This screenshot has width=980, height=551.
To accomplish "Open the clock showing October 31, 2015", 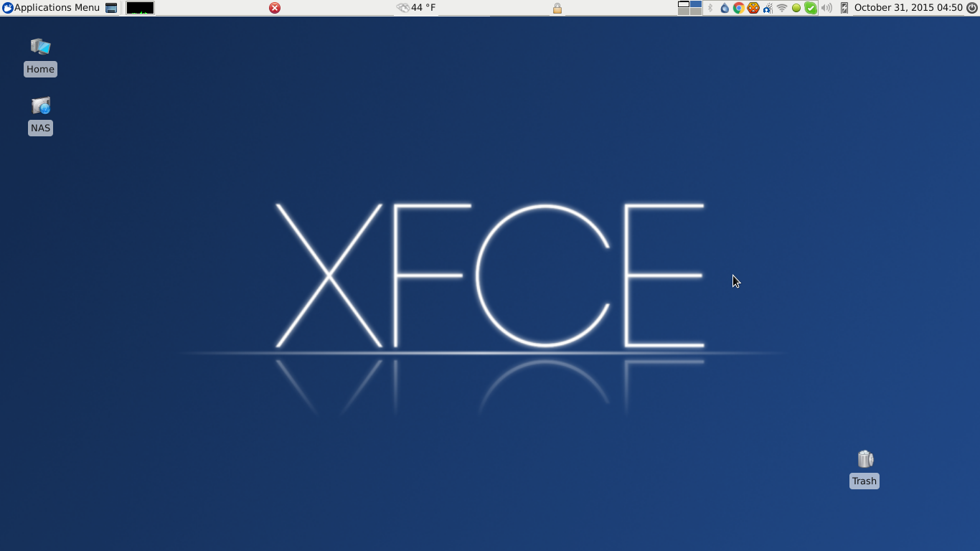I will click(x=908, y=8).
